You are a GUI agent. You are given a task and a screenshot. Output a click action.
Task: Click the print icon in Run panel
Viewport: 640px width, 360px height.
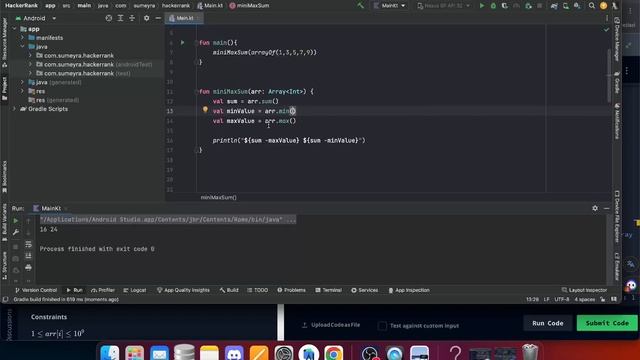click(x=28, y=267)
